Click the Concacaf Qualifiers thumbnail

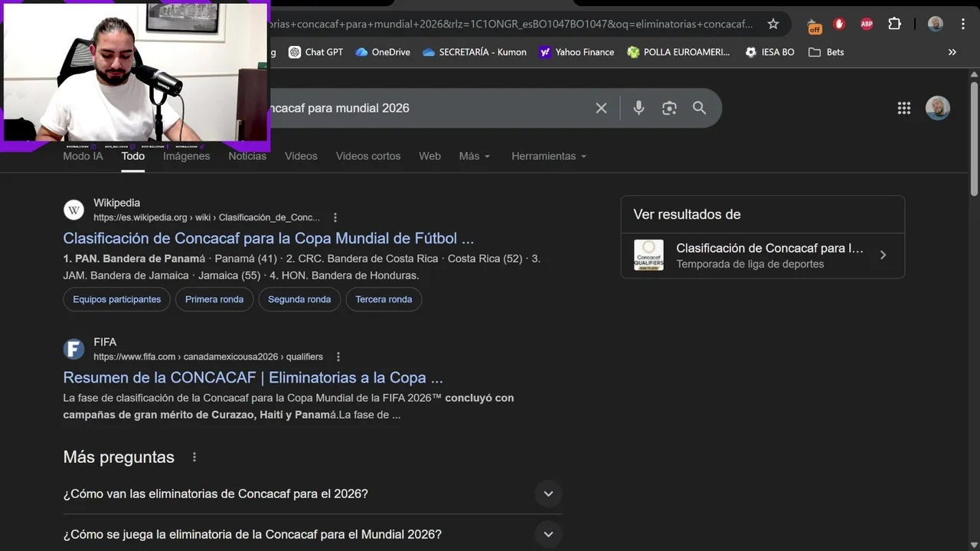click(x=648, y=256)
